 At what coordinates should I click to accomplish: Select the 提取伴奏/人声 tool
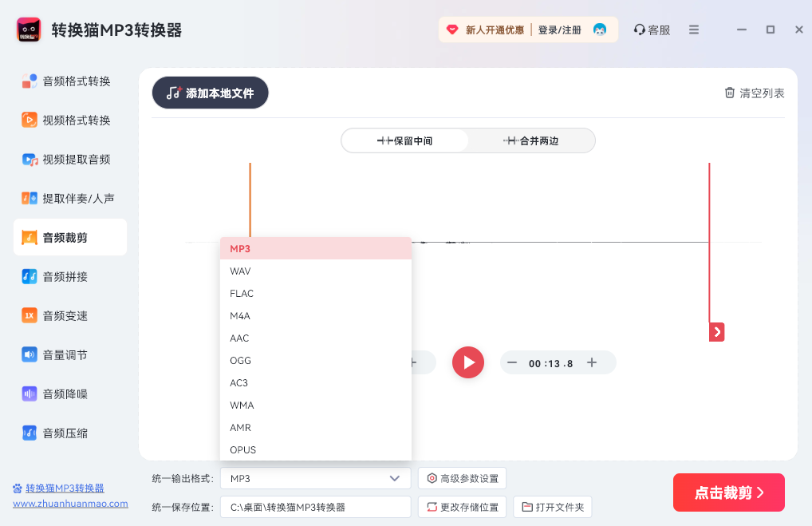(x=70, y=198)
